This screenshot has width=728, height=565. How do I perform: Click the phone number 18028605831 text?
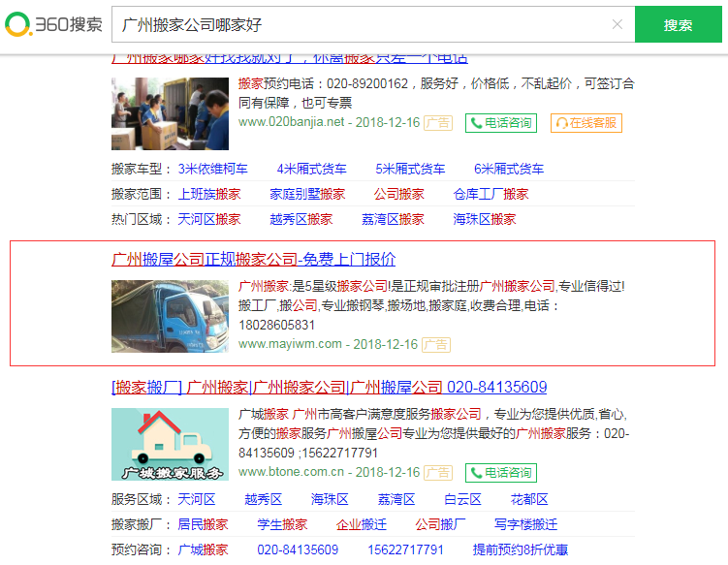[276, 325]
